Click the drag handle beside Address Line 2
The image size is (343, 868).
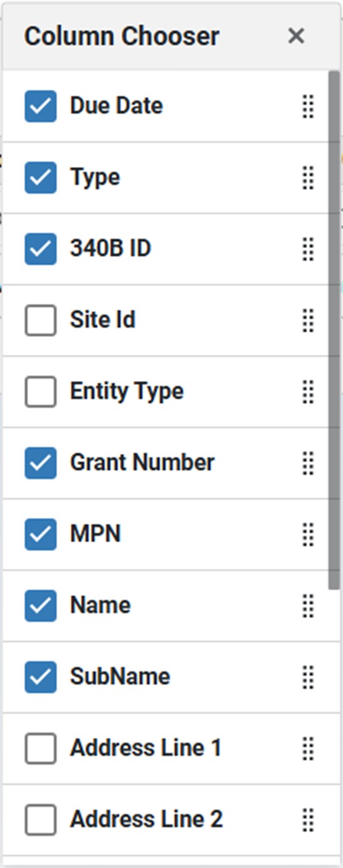click(307, 820)
